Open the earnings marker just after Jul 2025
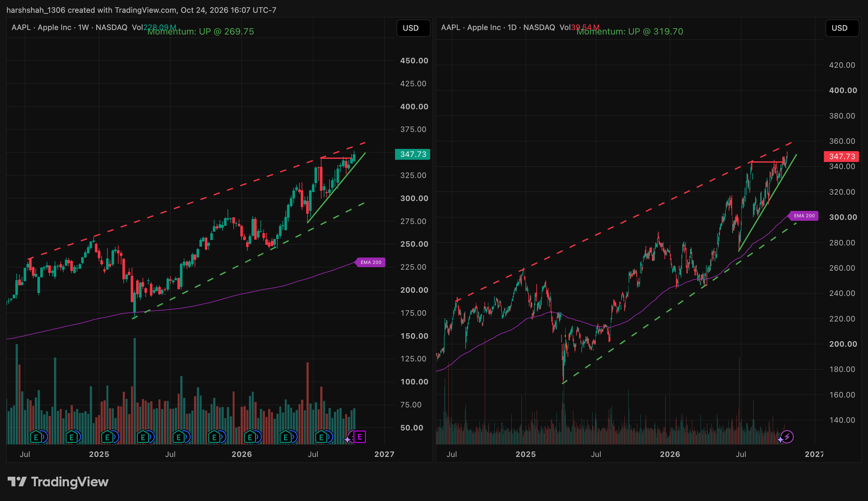The height and width of the screenshot is (501, 868). coord(179,437)
